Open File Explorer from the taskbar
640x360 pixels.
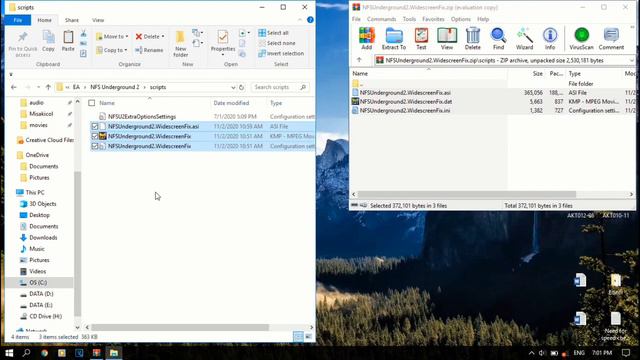click(x=114, y=352)
